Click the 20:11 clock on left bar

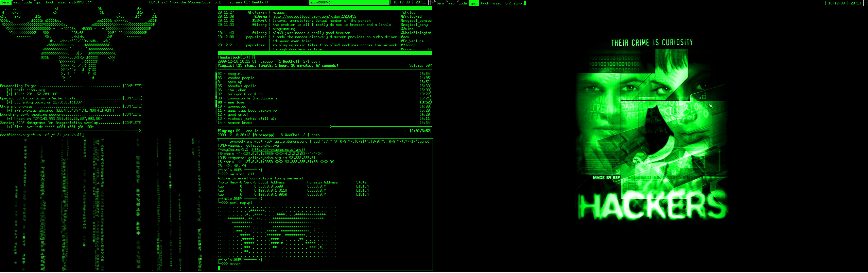(x=421, y=2)
